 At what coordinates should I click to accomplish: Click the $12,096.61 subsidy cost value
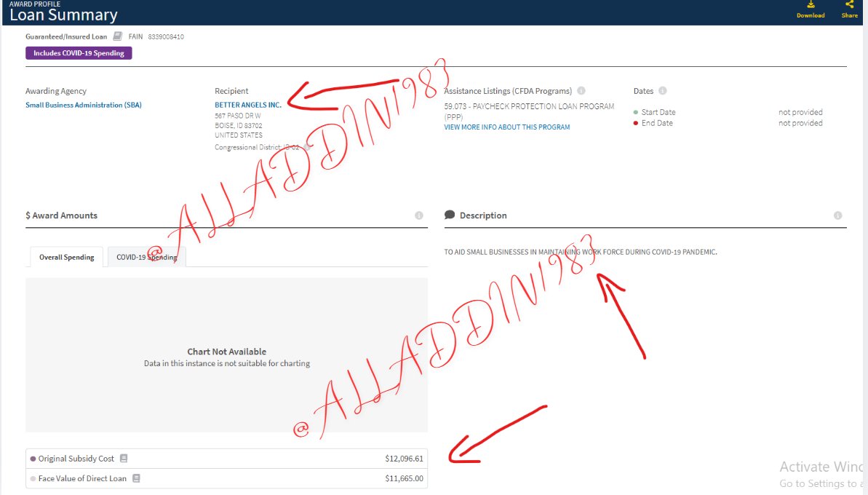point(404,459)
